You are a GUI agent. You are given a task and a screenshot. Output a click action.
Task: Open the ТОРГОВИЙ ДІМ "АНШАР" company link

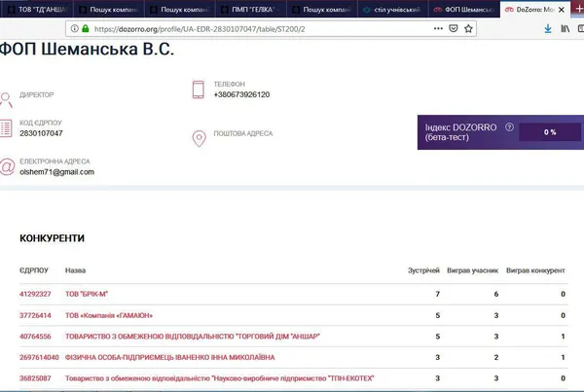coord(193,337)
